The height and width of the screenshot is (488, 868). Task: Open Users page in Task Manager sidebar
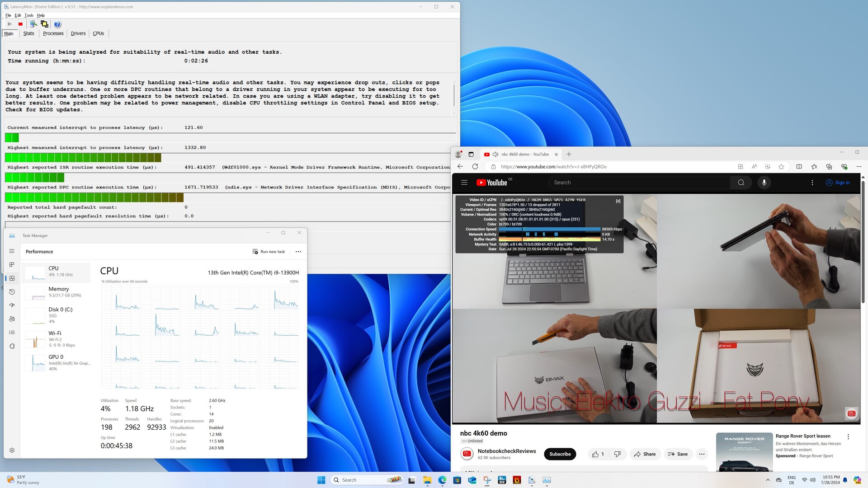point(12,319)
